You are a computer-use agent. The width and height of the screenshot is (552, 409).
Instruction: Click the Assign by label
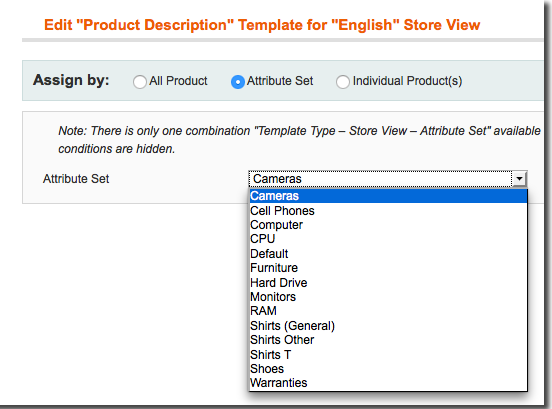[x=71, y=81]
